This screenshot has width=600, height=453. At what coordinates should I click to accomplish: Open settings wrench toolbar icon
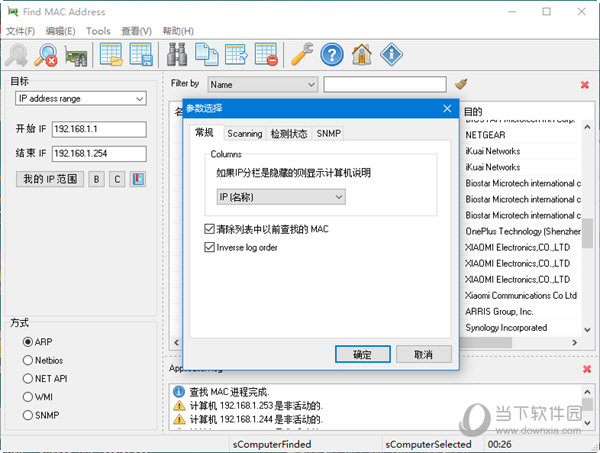point(302,55)
